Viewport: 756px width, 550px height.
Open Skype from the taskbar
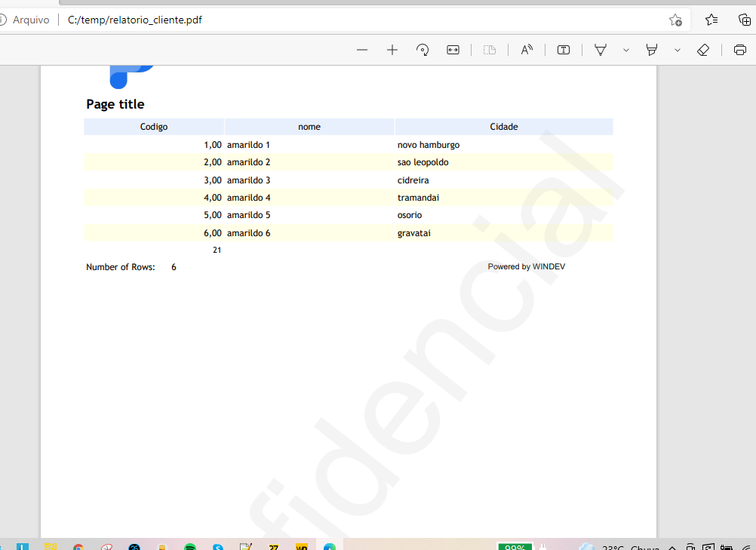click(218, 547)
